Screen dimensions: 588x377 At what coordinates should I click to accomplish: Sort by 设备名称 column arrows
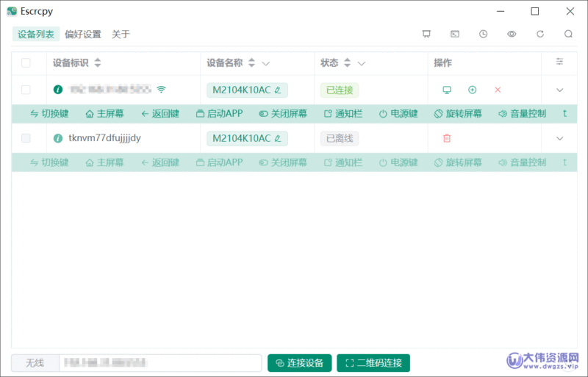point(251,62)
